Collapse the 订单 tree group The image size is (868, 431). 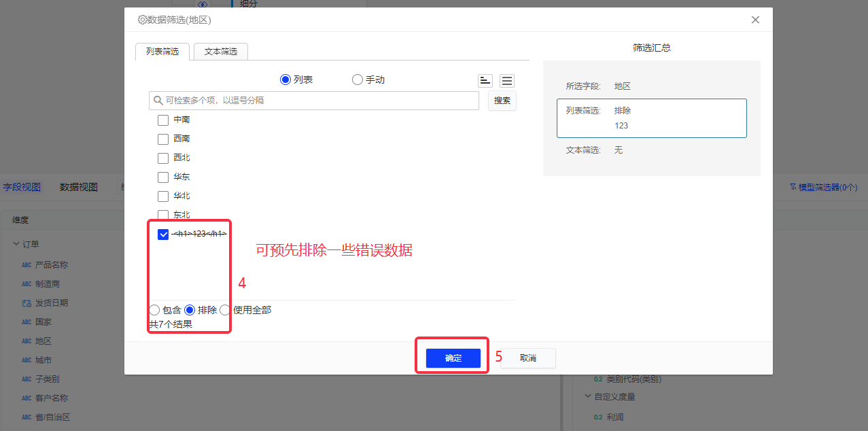point(16,245)
